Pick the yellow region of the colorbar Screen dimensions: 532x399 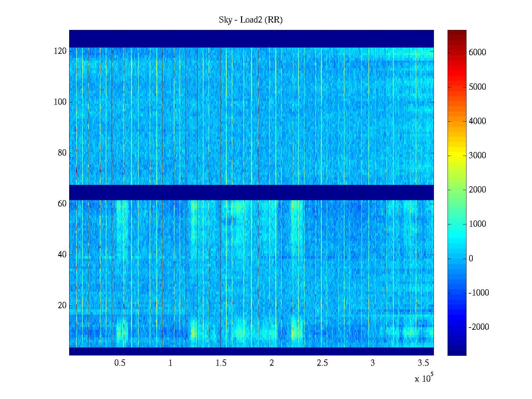tap(457, 156)
